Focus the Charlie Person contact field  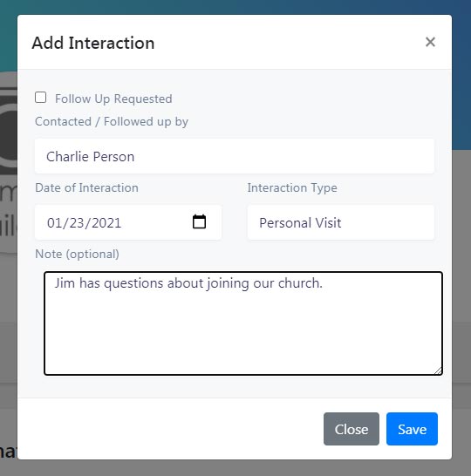[235, 156]
